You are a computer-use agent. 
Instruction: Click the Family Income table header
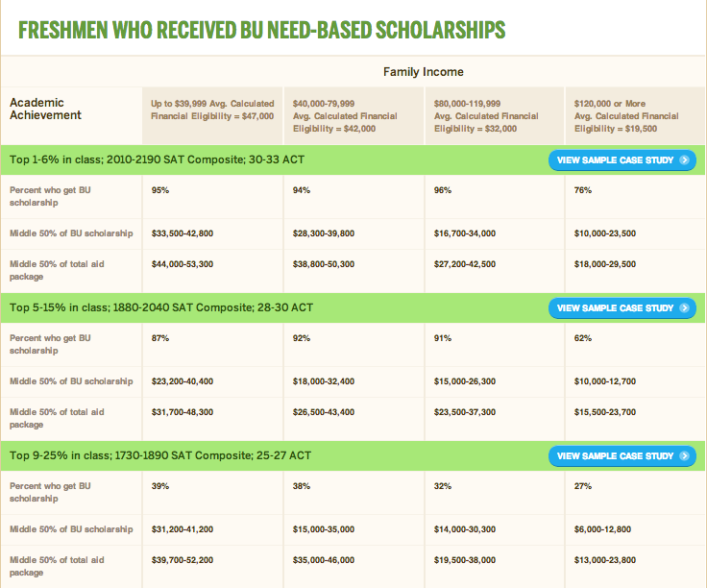423,72
